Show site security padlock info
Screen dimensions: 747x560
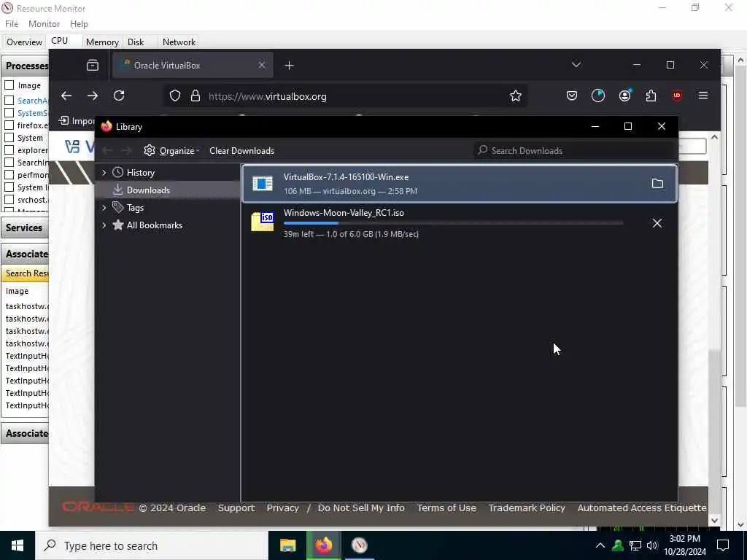tap(196, 96)
